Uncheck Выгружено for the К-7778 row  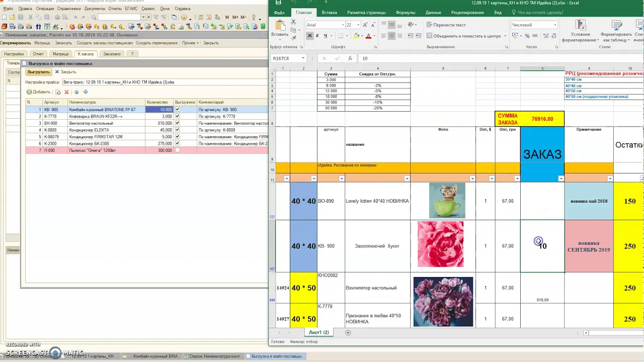coord(177,116)
